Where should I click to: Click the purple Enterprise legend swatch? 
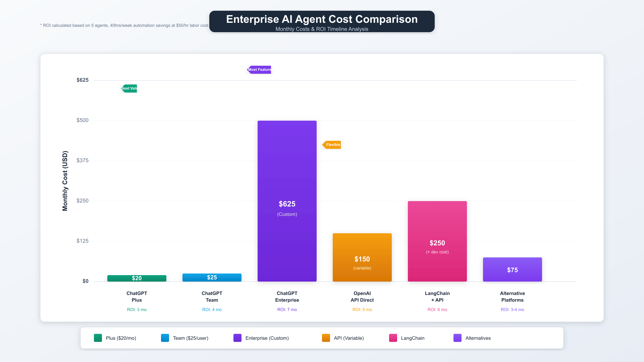237,338
